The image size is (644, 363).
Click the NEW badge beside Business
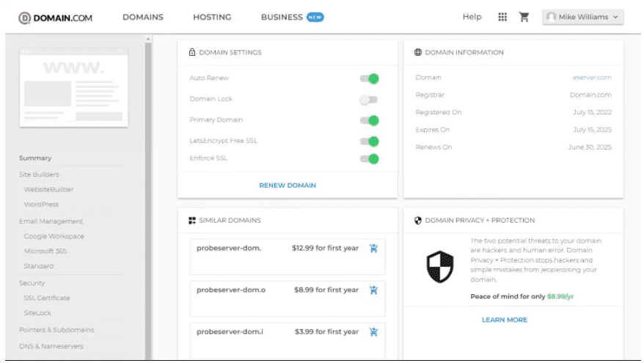point(315,18)
